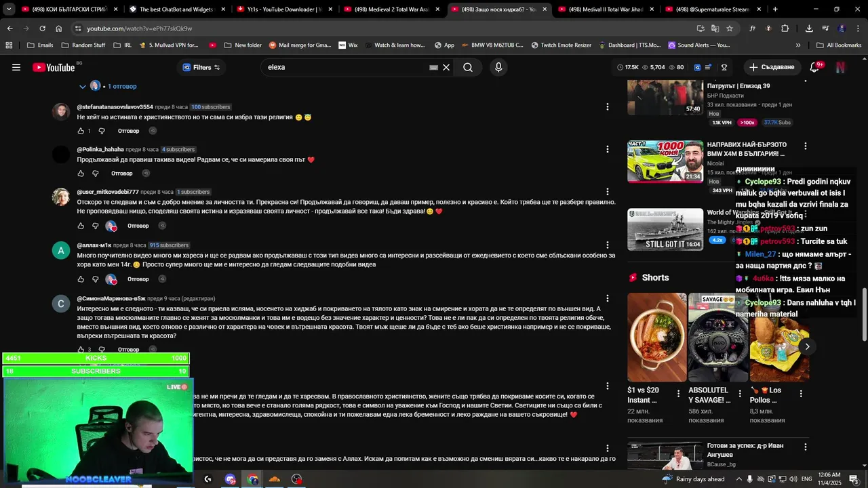Reply to @stefanatanasovslavov3554 with Отговор
The height and width of the screenshot is (488, 868).
click(x=128, y=131)
